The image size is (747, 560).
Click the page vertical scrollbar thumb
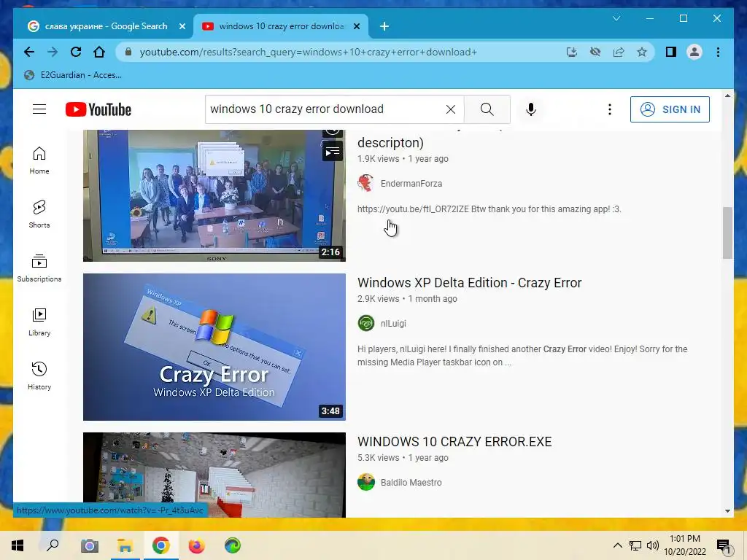click(727, 233)
